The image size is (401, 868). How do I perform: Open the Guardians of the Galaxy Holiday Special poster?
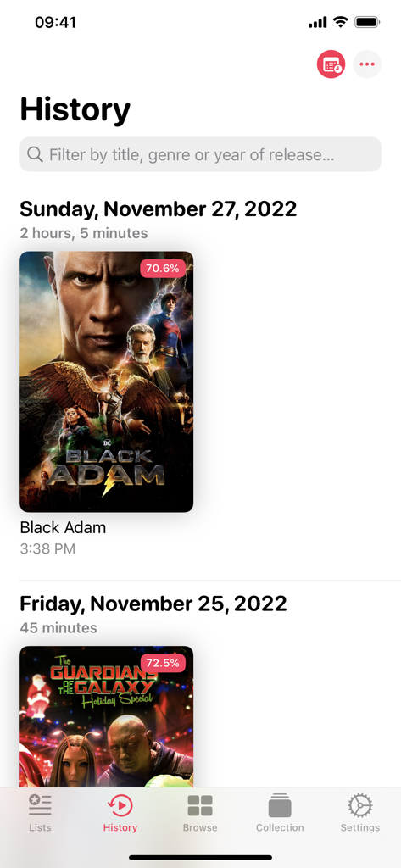[x=106, y=716]
